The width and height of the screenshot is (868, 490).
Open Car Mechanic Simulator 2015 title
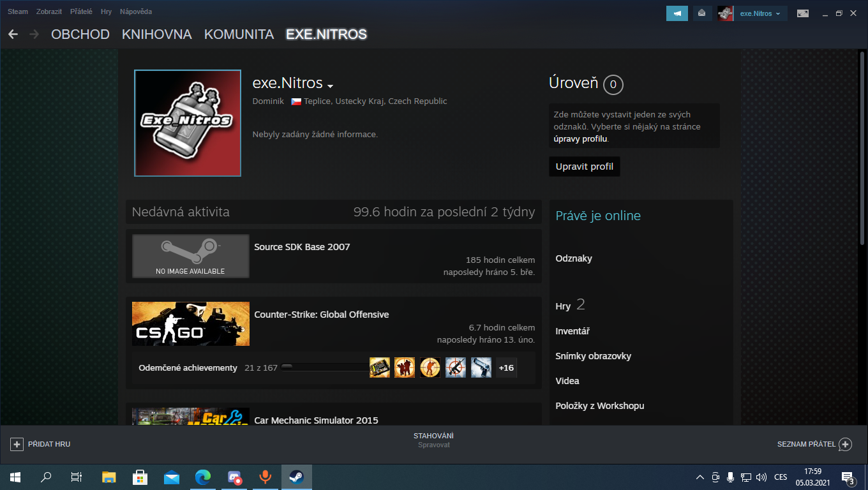(x=316, y=420)
